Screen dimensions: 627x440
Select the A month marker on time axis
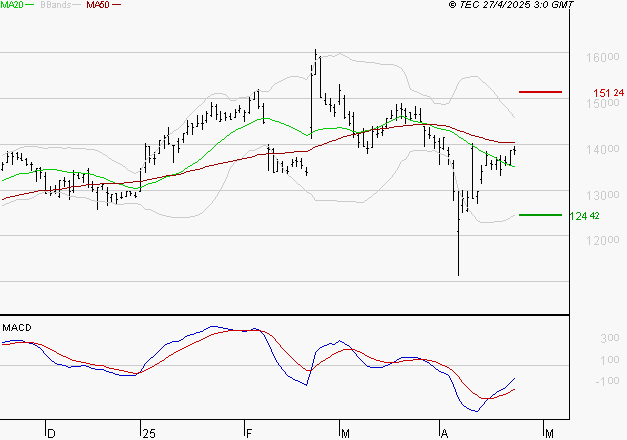[444, 433]
